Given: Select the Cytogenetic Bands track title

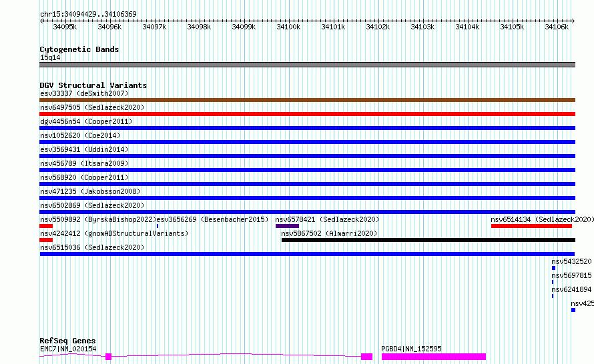Looking at the screenshot, I should point(79,49).
